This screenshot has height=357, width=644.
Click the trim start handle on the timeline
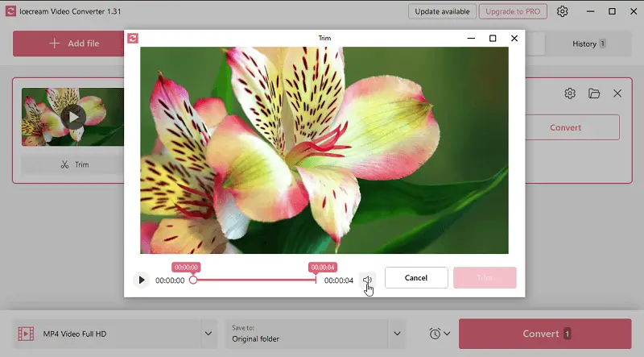193,280
